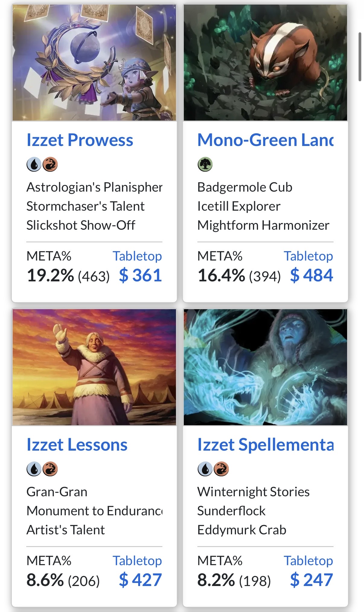This screenshot has height=612, width=364.
Task: Tap the Winternight Stories artwork image
Action: pyautogui.click(x=265, y=367)
